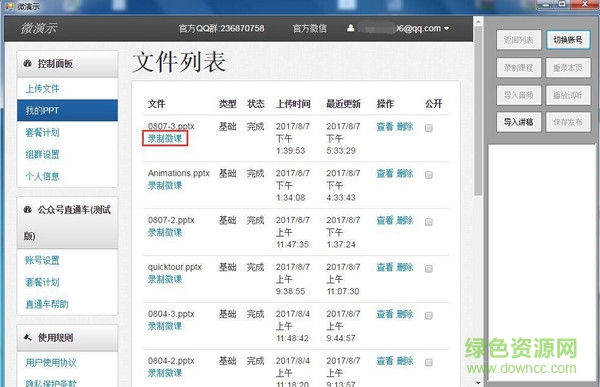
Task: Click 删除 for quicktour.pptx
Action: point(405,267)
